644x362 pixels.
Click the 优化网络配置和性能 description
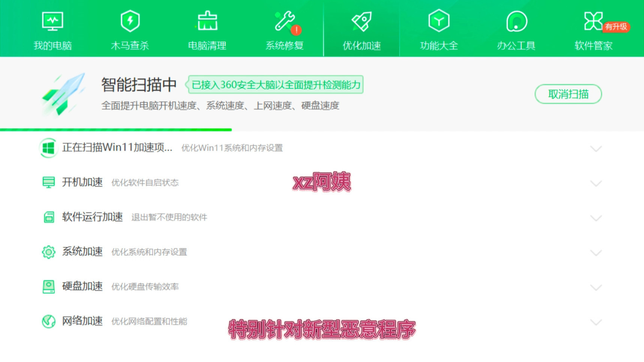pyautogui.click(x=149, y=321)
